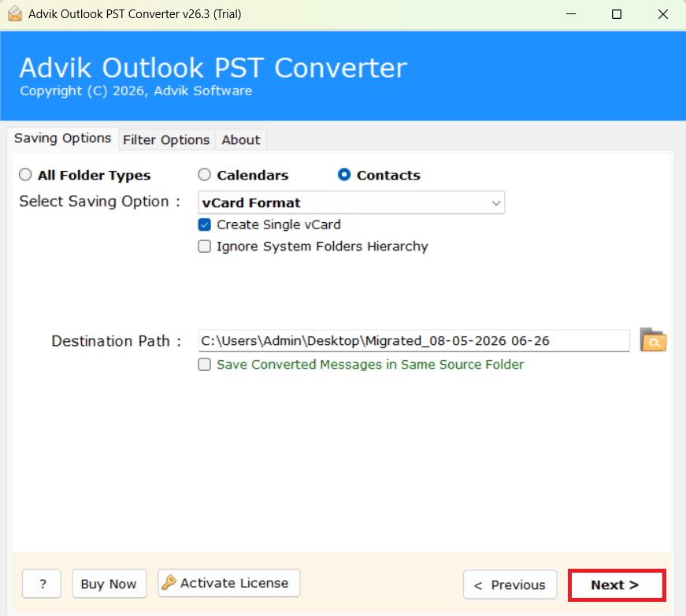Click the Next button
Screen dimensions: 686x616
pos(617,585)
